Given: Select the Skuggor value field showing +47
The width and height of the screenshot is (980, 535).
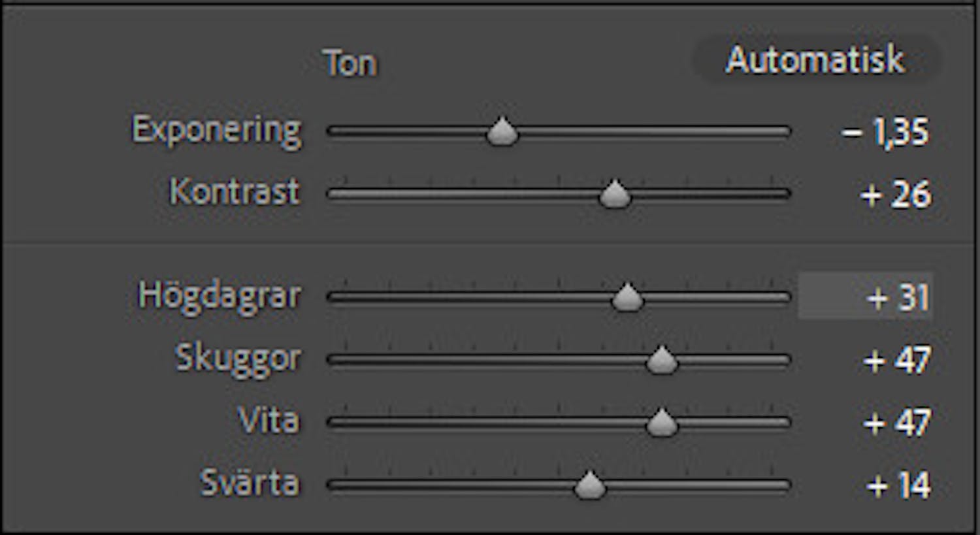Looking at the screenshot, I should 896,361.
